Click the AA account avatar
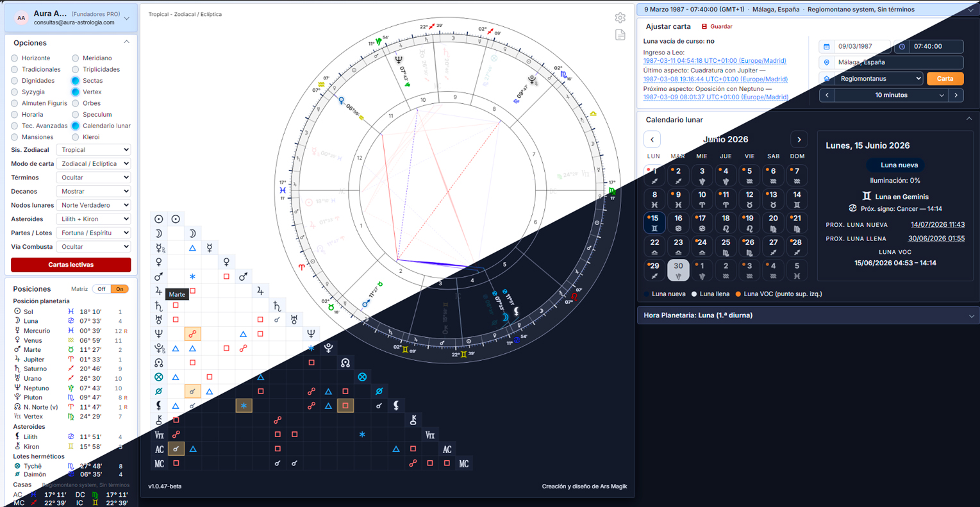This screenshot has width=980, height=507. click(21, 18)
